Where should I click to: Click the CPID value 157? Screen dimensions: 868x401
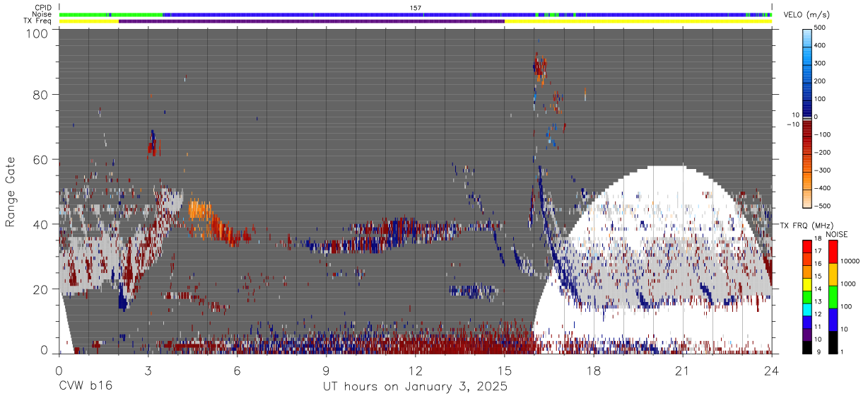pyautogui.click(x=415, y=7)
